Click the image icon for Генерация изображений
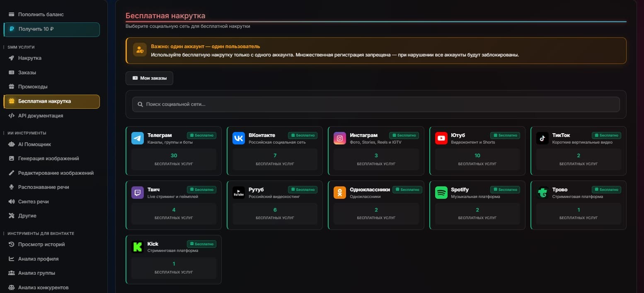Screen dimensions: 644x293 pyautogui.click(x=12, y=159)
